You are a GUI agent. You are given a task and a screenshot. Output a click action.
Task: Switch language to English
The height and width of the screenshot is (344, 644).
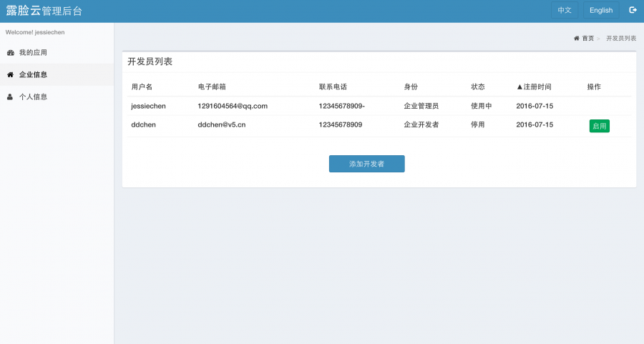coord(601,10)
